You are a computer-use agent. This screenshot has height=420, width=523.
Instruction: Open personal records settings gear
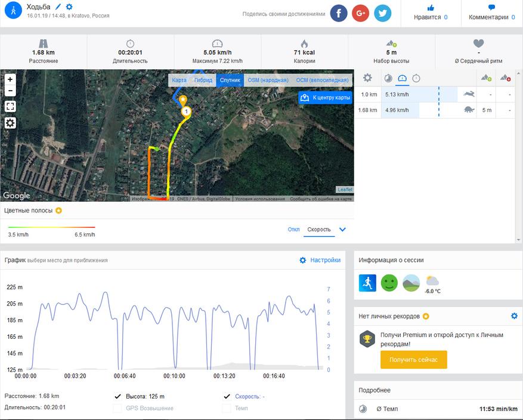514,316
